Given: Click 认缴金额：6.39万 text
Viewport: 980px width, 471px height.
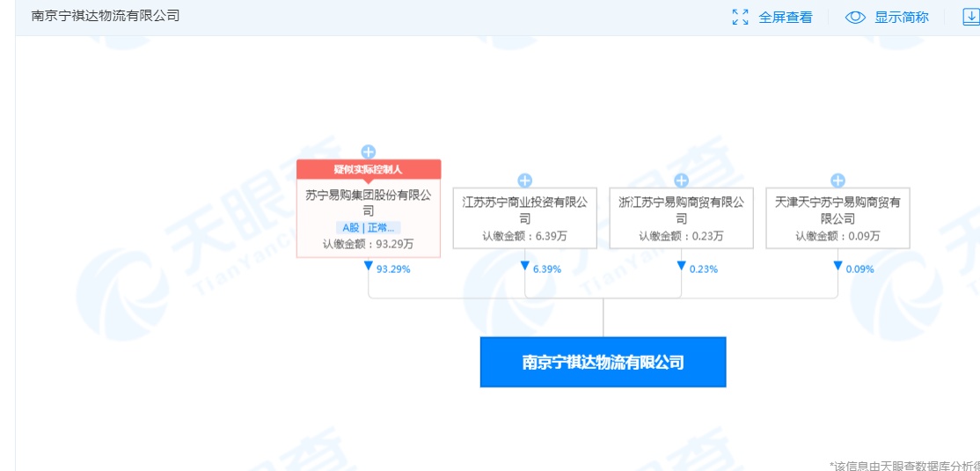Looking at the screenshot, I should [x=525, y=237].
